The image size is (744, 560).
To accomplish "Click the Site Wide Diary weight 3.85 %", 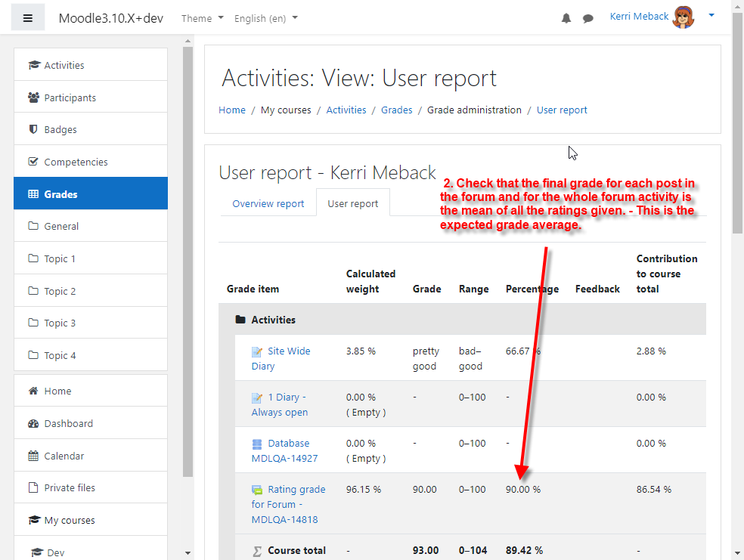I will [361, 351].
